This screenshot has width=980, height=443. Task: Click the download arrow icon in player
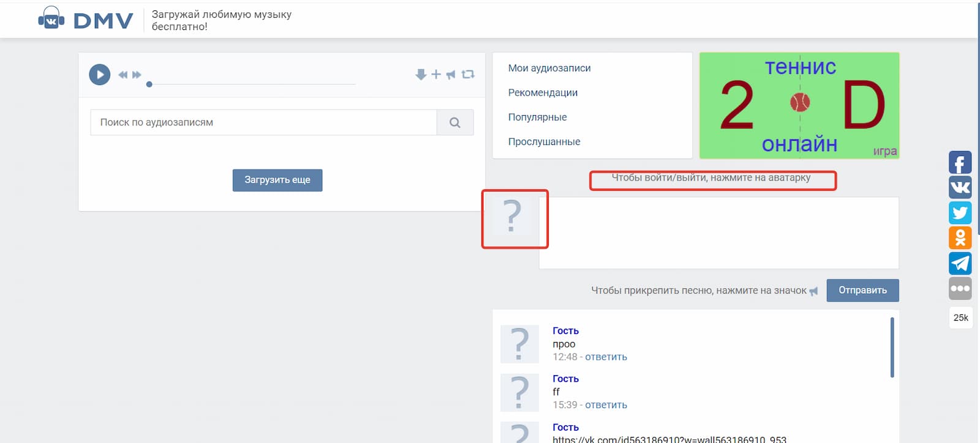421,75
